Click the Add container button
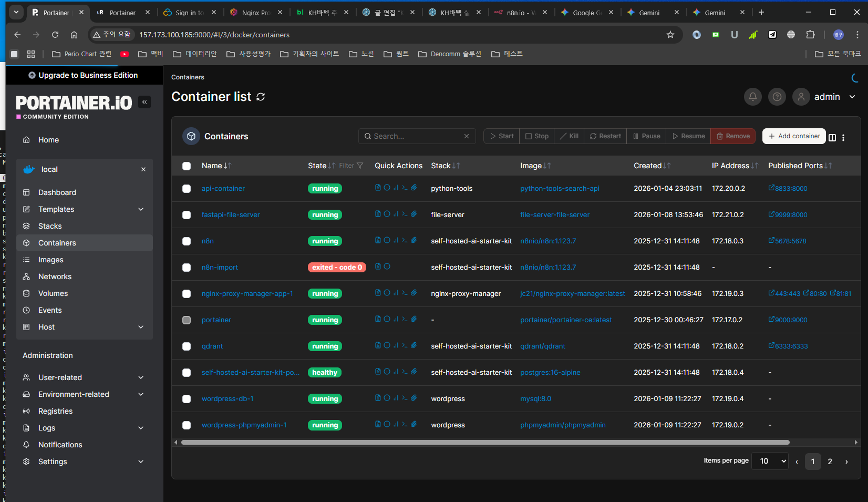The height and width of the screenshot is (502, 868). point(793,136)
